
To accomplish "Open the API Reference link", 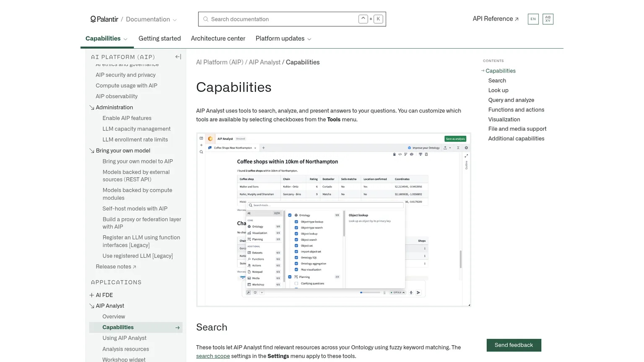I will coord(496,19).
